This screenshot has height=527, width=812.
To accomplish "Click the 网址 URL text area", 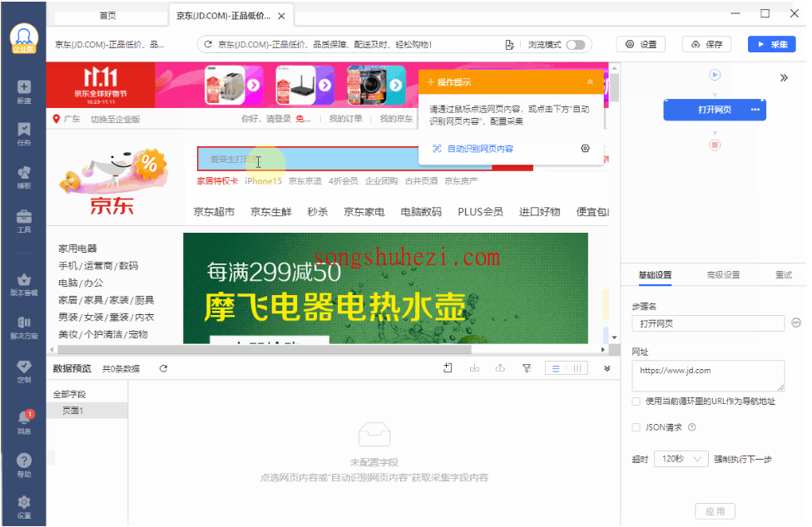I will click(x=708, y=376).
